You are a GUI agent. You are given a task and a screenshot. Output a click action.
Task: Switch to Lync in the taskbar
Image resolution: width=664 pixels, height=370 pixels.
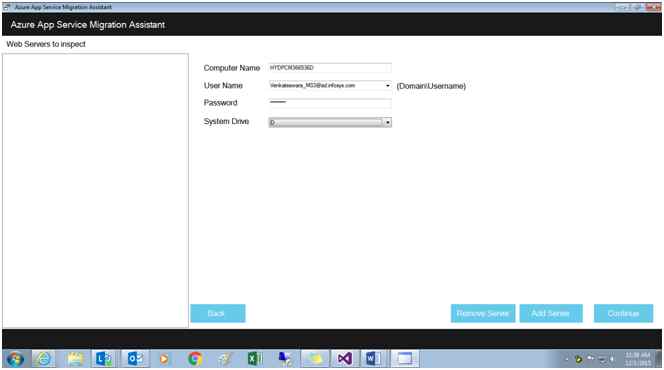[104, 359]
